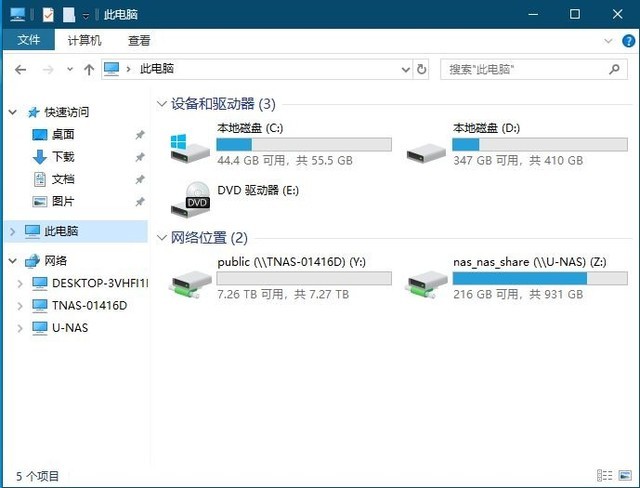This screenshot has height=488, width=640.
Task: Switch to the 查看 ribbon tab
Action: click(139, 40)
